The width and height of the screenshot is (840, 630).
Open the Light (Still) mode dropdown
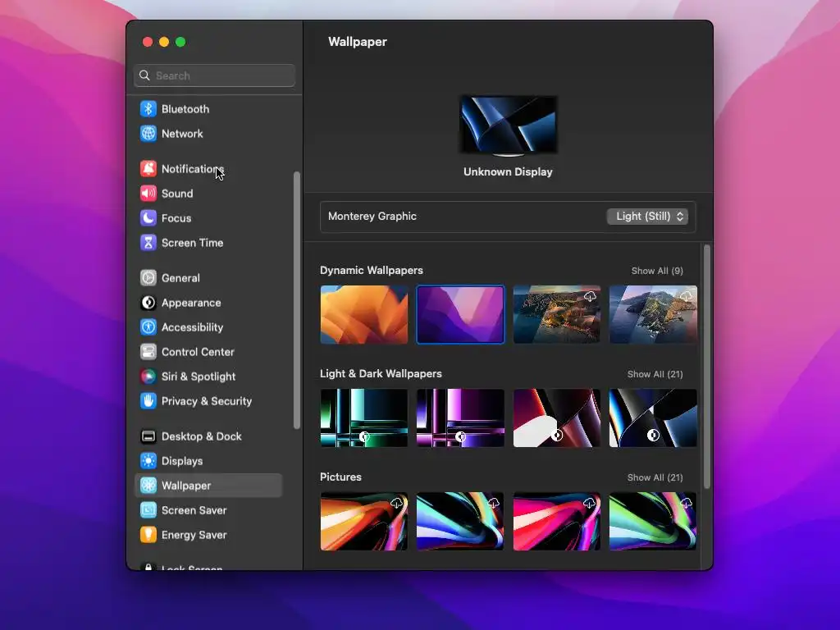(x=648, y=217)
